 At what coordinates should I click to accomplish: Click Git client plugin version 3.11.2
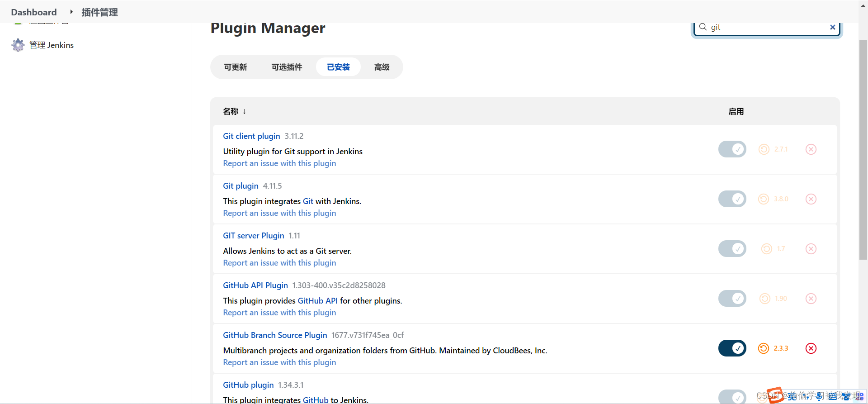(294, 136)
